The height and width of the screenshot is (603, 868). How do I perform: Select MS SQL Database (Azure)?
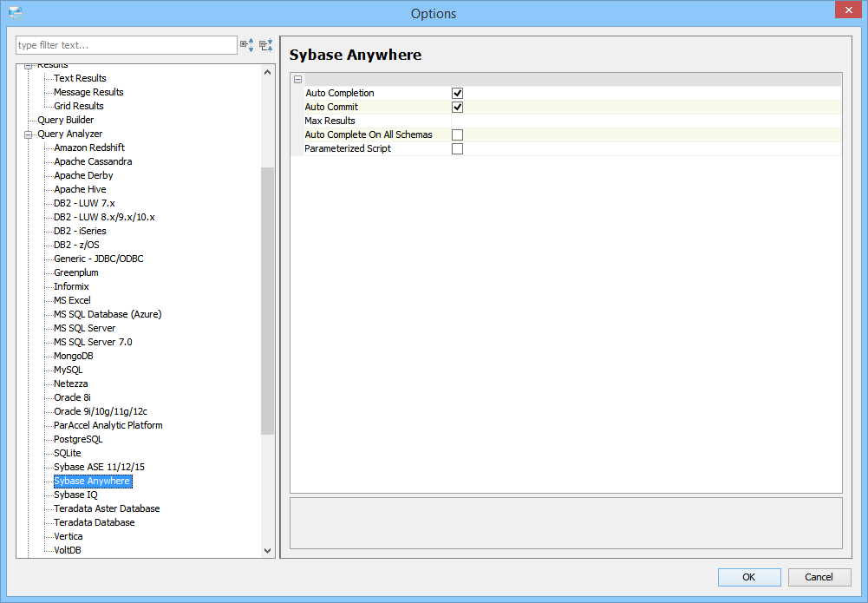pos(108,314)
